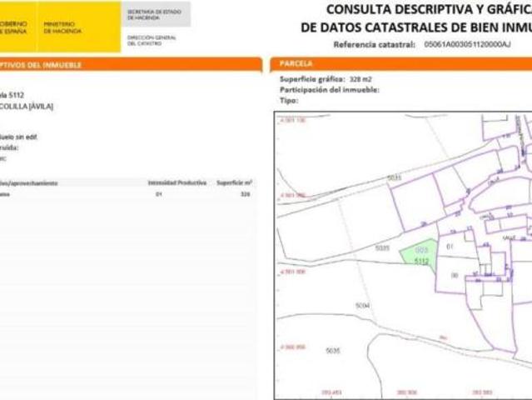This screenshot has height=400, width=532.
Task: Click the 'CONSULTA DESCRIPTIVA Y GRÁFICA' title line
Action: [429, 9]
